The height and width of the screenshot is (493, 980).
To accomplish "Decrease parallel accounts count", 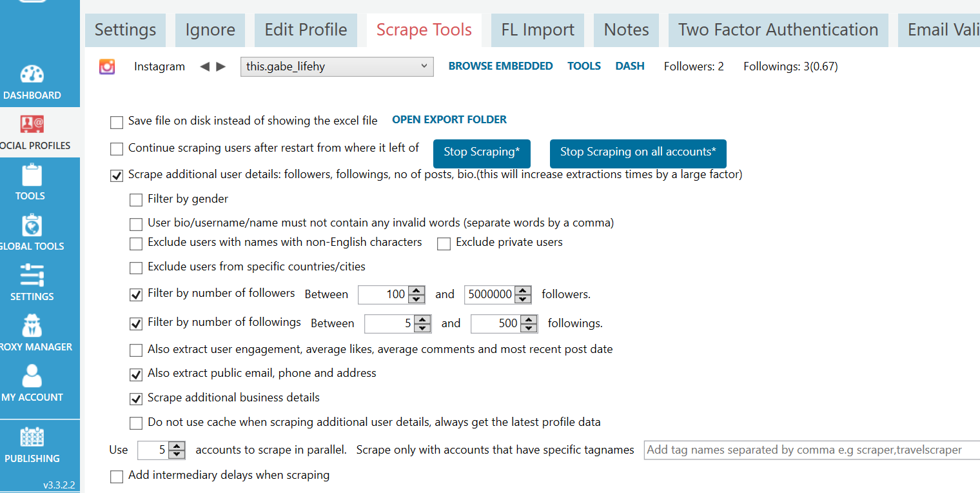I will tap(177, 454).
